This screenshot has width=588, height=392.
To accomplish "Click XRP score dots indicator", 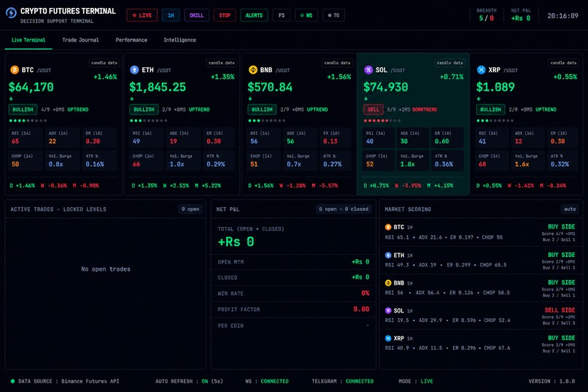I will point(495,120).
